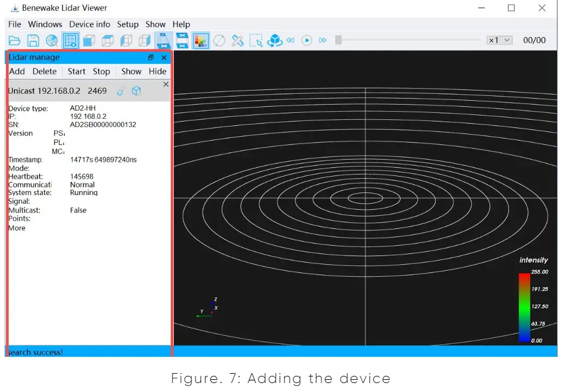
Task: Toggle the perspective trapezoid projection icon
Action: coord(163,40)
